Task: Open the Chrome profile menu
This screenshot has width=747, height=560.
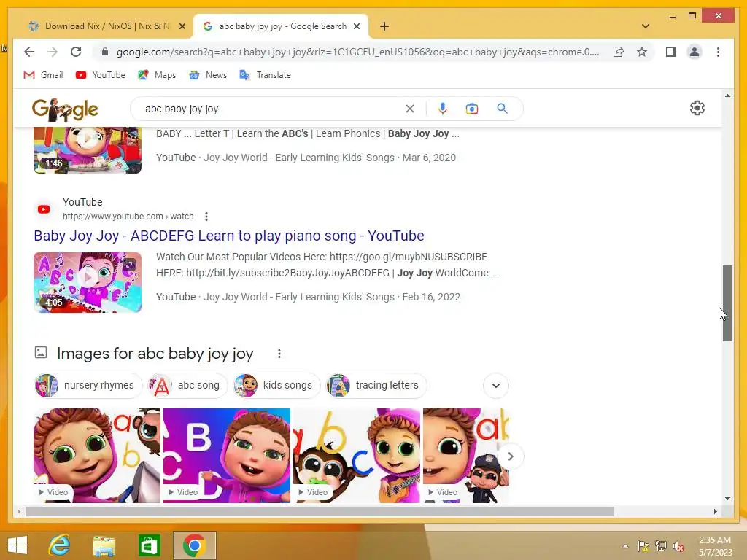Action: [x=694, y=52]
